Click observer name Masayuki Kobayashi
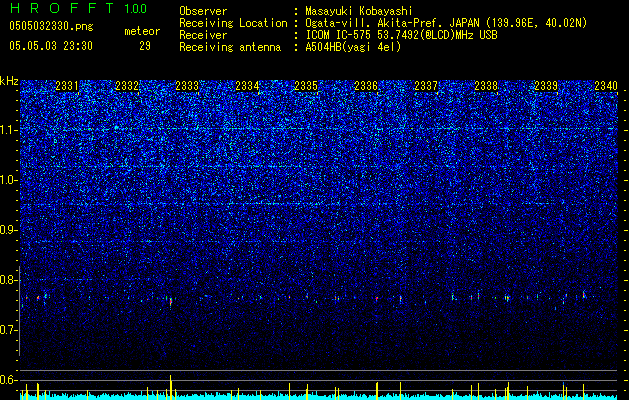 [x=359, y=11]
